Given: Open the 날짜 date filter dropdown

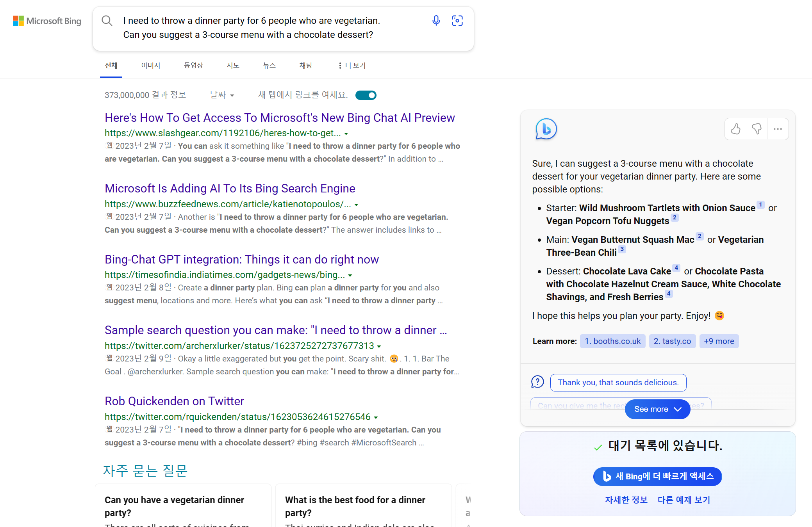Looking at the screenshot, I should (x=222, y=95).
